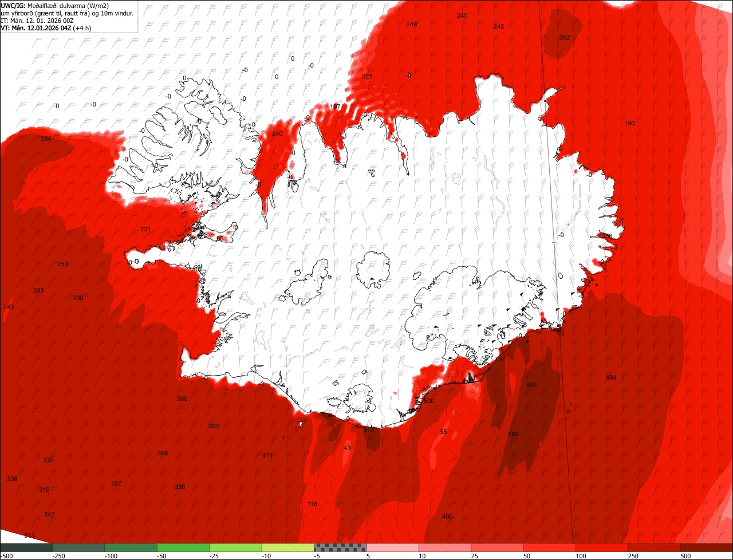Click the legend tick label -25
Image resolution: width=733 pixels, height=560 pixels.
[x=214, y=556]
